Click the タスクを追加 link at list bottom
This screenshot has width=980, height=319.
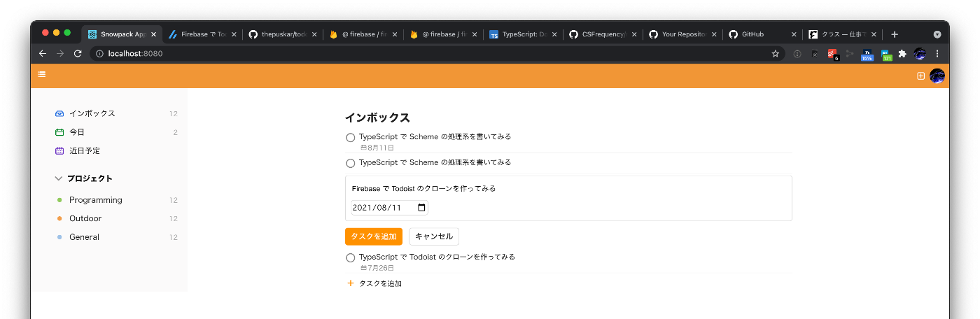[x=380, y=283]
